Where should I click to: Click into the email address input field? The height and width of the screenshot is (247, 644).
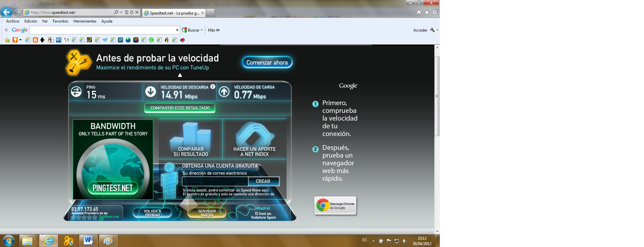click(x=215, y=181)
